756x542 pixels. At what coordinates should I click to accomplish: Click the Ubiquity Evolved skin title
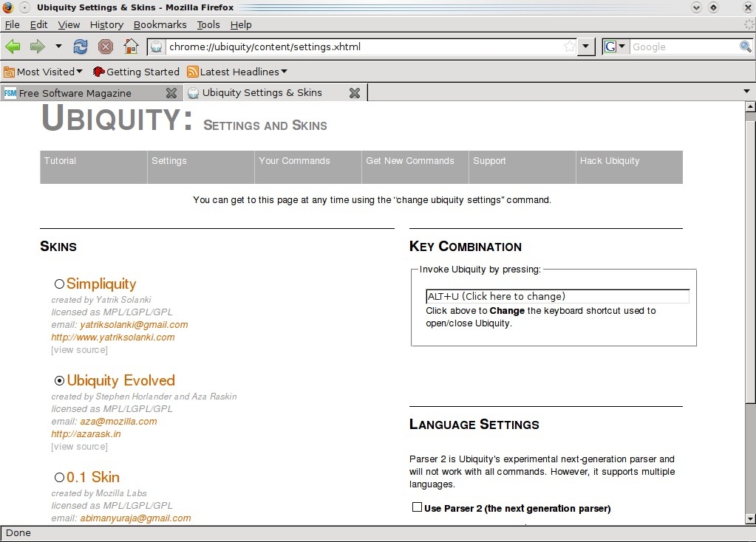point(121,380)
